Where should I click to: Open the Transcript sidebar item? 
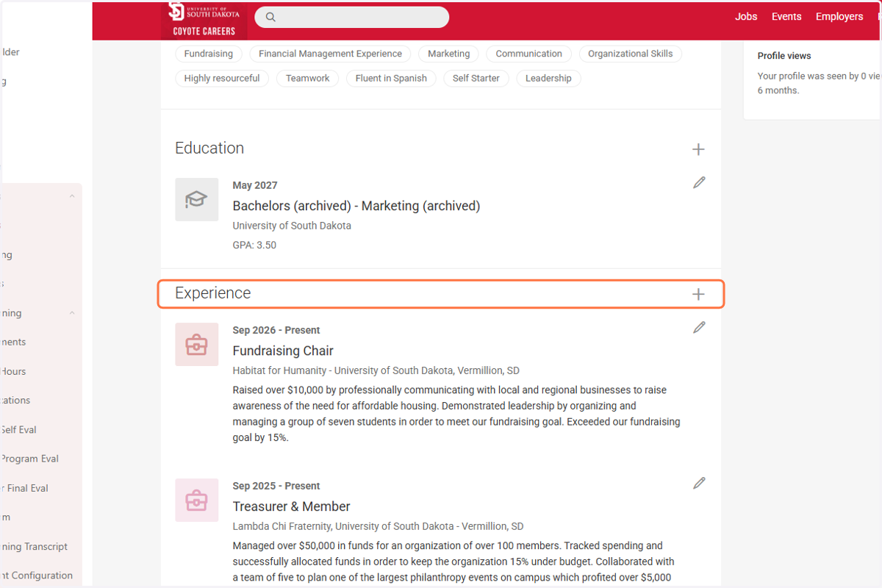tap(34, 547)
